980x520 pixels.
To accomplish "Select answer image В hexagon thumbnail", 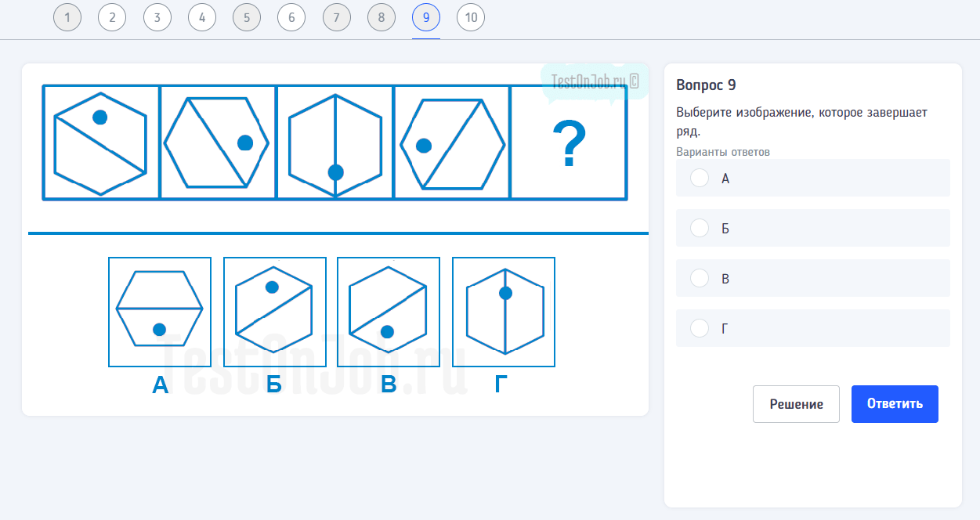I will coord(389,312).
